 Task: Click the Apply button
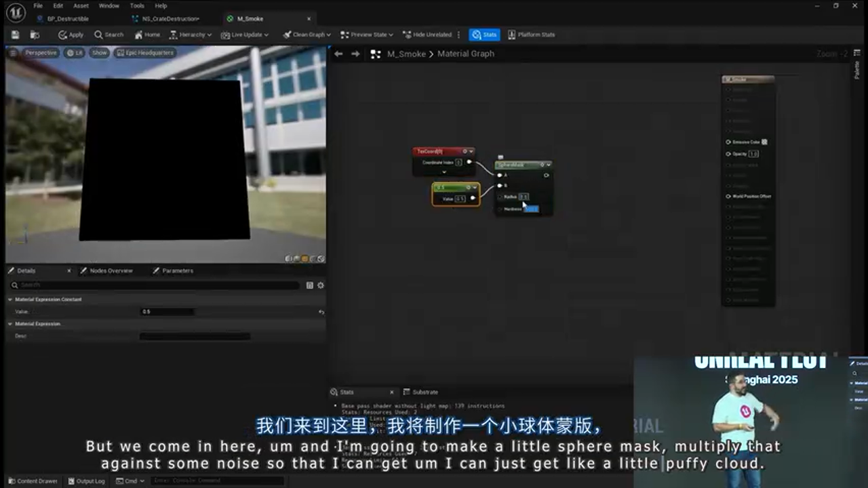[x=69, y=35]
